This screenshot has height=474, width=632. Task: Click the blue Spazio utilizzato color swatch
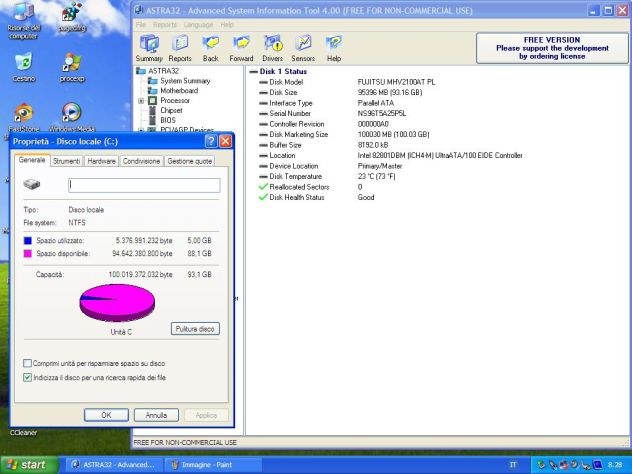(x=28, y=241)
